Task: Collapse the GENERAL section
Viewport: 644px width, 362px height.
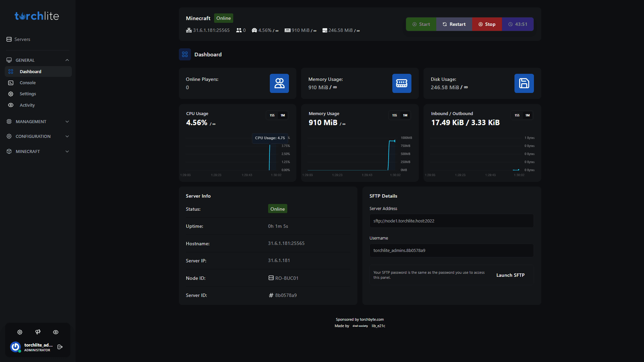Action: pyautogui.click(x=38, y=60)
